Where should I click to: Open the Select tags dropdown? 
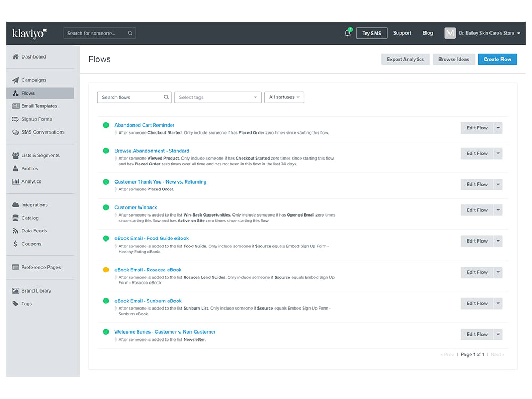coord(218,97)
